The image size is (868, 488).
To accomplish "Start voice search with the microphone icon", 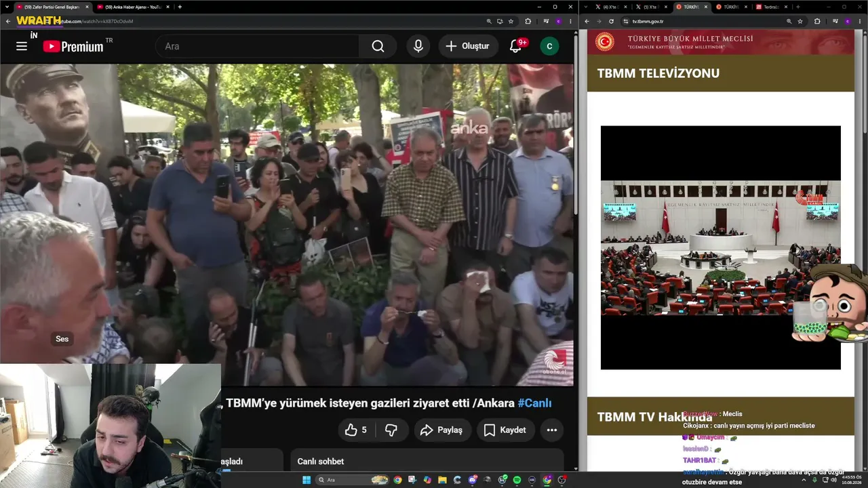I will point(418,46).
